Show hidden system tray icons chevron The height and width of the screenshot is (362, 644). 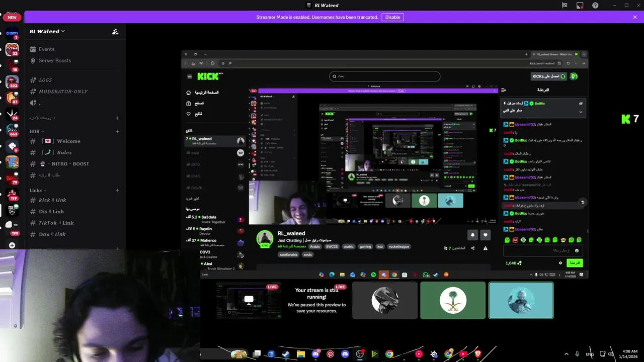[x=566, y=354]
